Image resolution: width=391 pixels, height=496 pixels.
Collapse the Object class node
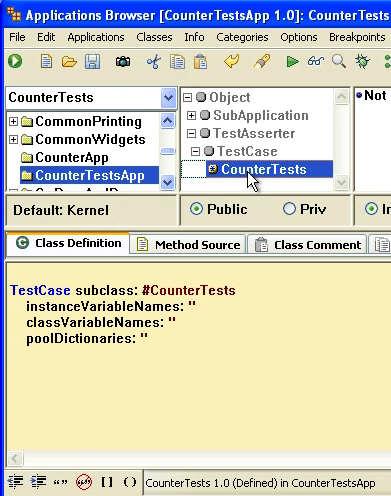click(x=188, y=97)
